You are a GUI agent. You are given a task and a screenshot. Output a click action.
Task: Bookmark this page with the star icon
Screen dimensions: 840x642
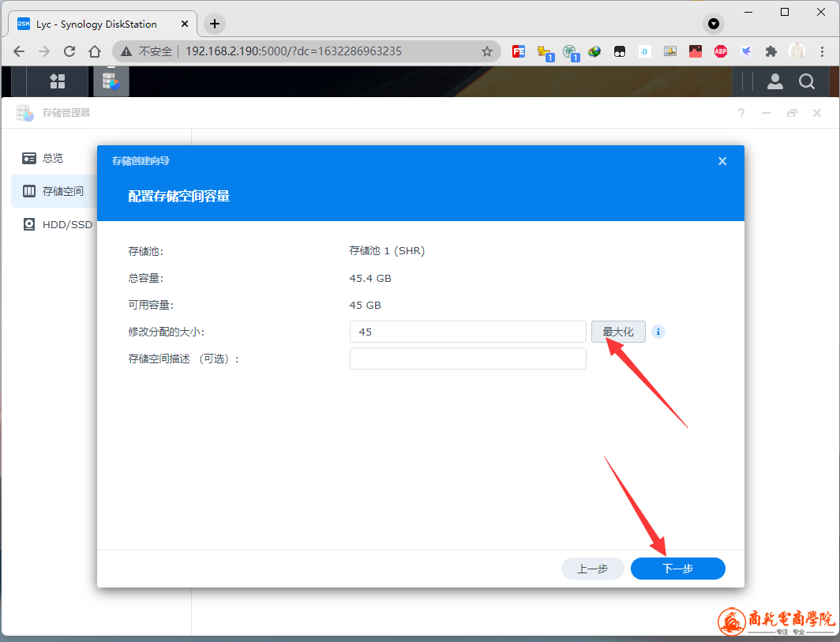(487, 51)
